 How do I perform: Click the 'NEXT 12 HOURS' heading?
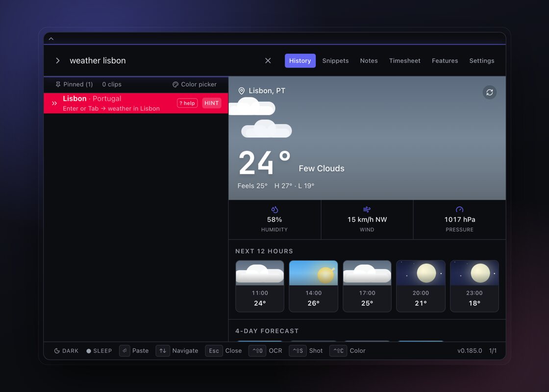coord(264,251)
